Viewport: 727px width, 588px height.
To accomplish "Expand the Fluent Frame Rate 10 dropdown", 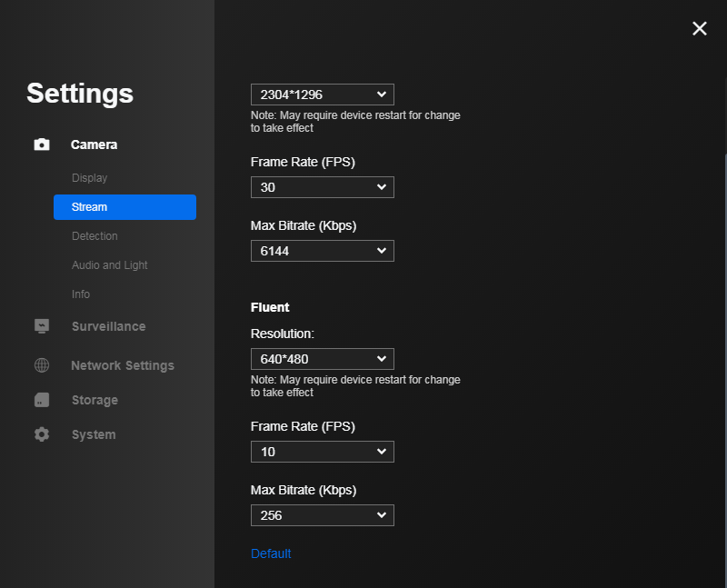I will (322, 452).
